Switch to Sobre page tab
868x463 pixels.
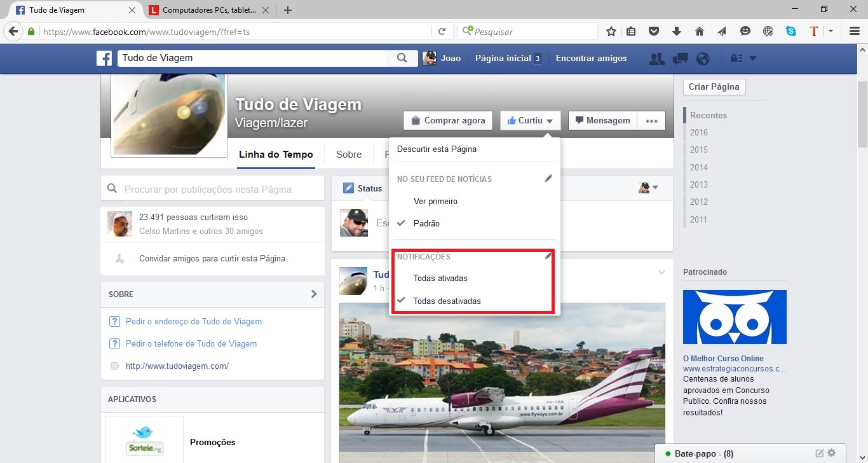pyautogui.click(x=349, y=155)
